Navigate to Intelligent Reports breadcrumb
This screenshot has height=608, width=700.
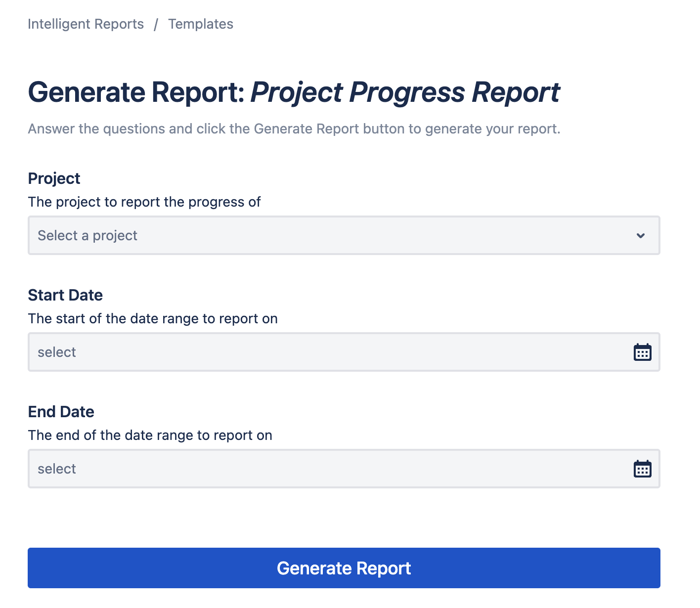tap(86, 24)
